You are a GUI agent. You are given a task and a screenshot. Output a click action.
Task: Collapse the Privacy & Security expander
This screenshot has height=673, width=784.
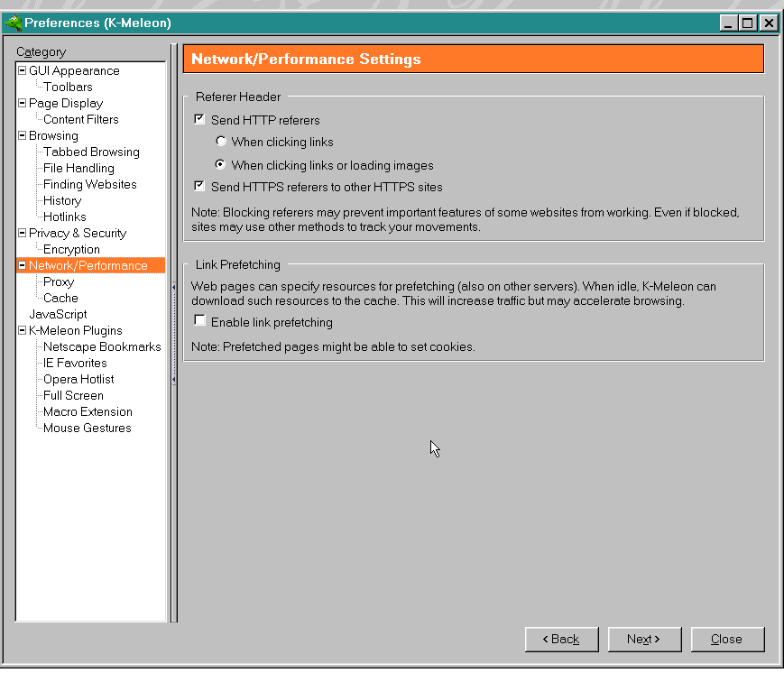click(x=23, y=233)
